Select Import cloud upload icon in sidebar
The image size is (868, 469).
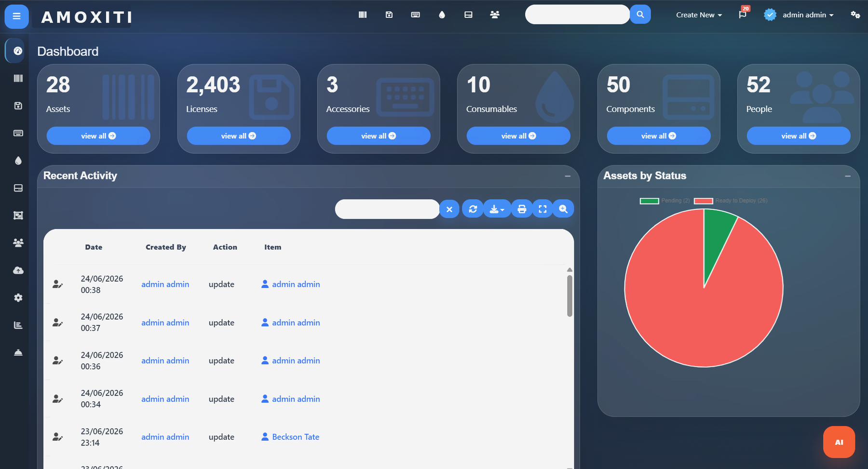[18, 270]
